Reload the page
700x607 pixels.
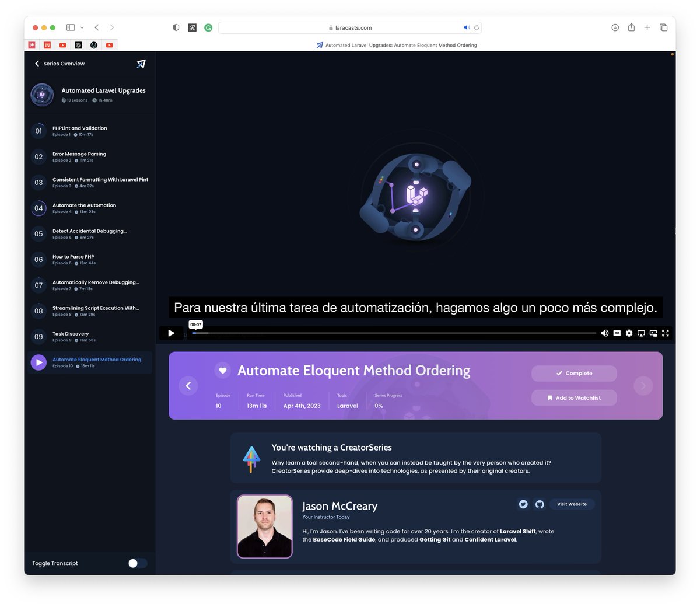point(477,27)
